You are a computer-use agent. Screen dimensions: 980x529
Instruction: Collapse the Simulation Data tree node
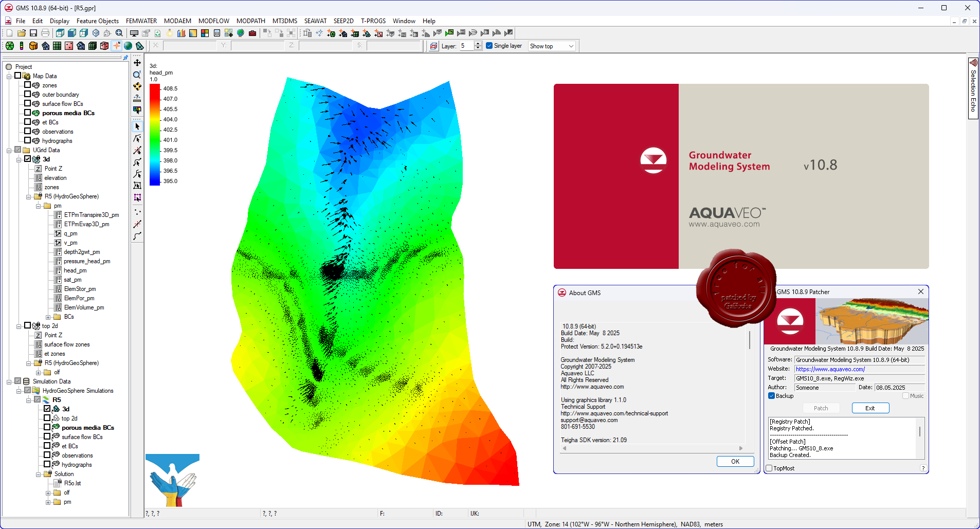pyautogui.click(x=9, y=381)
